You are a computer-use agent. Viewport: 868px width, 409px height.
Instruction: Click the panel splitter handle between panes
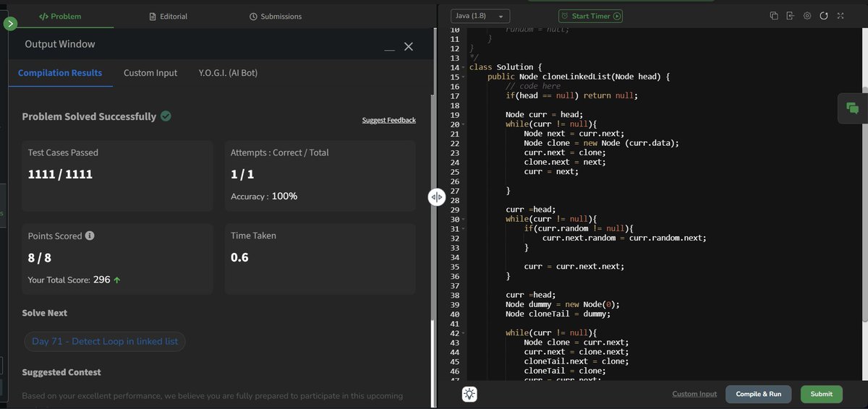tap(436, 197)
